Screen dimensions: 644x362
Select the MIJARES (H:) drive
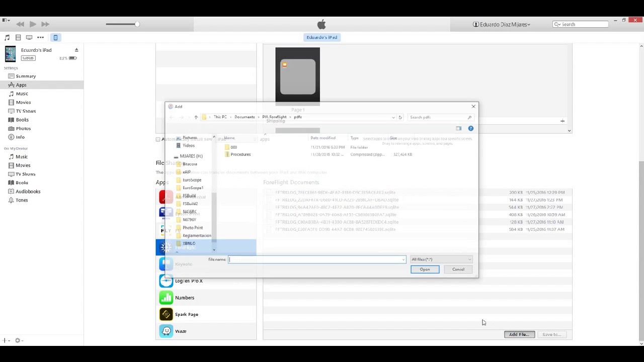[x=191, y=156]
